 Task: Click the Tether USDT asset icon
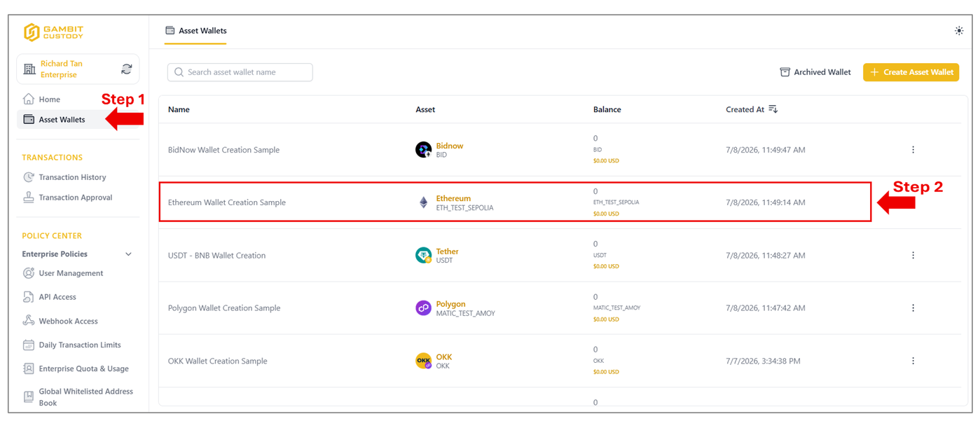pos(423,256)
